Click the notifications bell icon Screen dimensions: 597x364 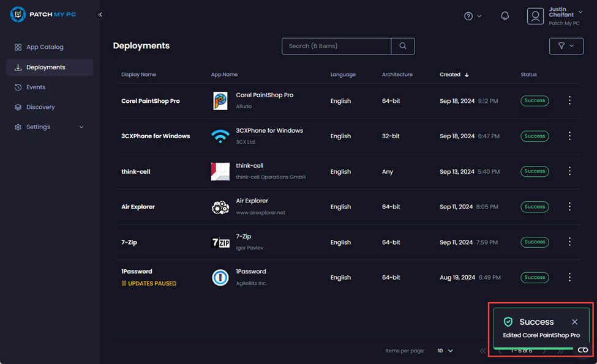[505, 16]
